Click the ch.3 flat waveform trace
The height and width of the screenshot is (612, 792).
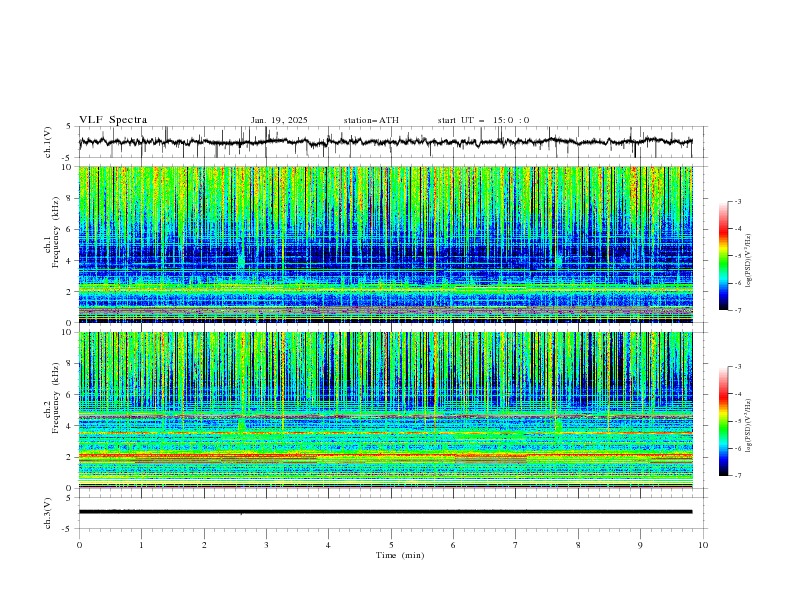click(x=385, y=512)
